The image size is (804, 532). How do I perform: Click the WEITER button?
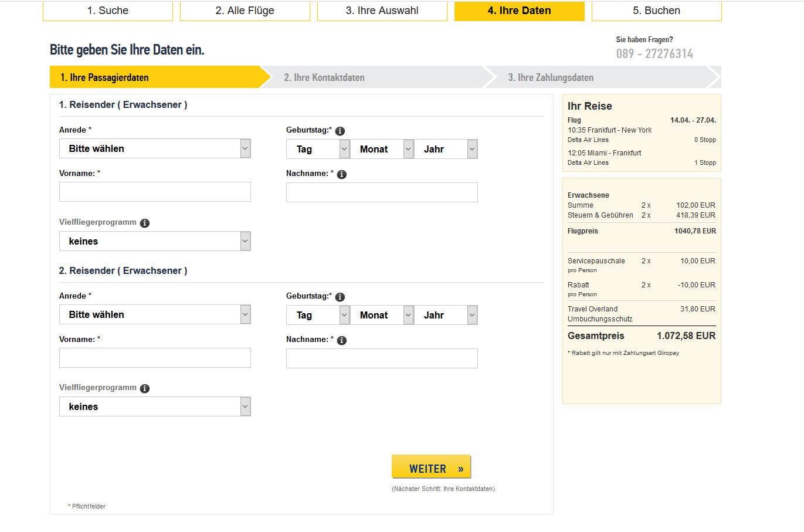click(x=432, y=467)
